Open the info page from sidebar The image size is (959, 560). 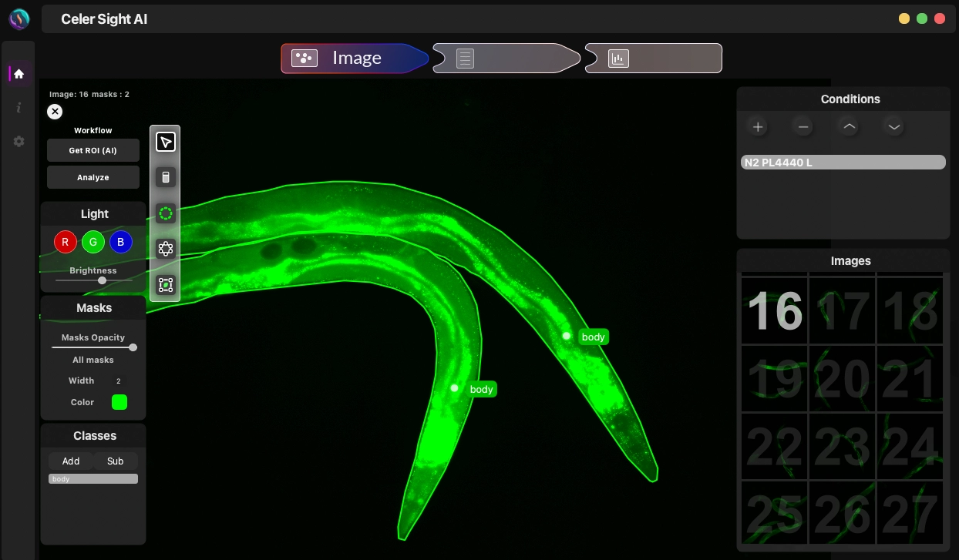[19, 108]
